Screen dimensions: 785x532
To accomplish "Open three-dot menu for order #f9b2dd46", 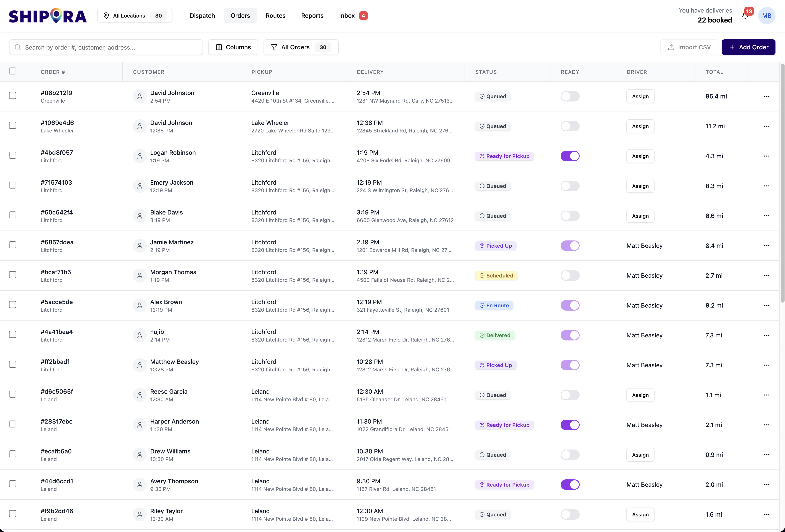I will (767, 514).
